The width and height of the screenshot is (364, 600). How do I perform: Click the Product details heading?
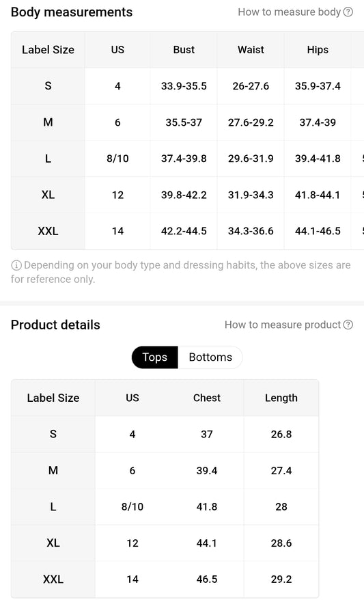coord(55,325)
